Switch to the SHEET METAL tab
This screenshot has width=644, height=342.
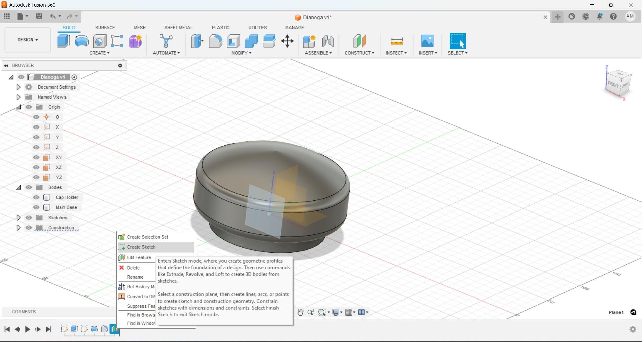178,28
